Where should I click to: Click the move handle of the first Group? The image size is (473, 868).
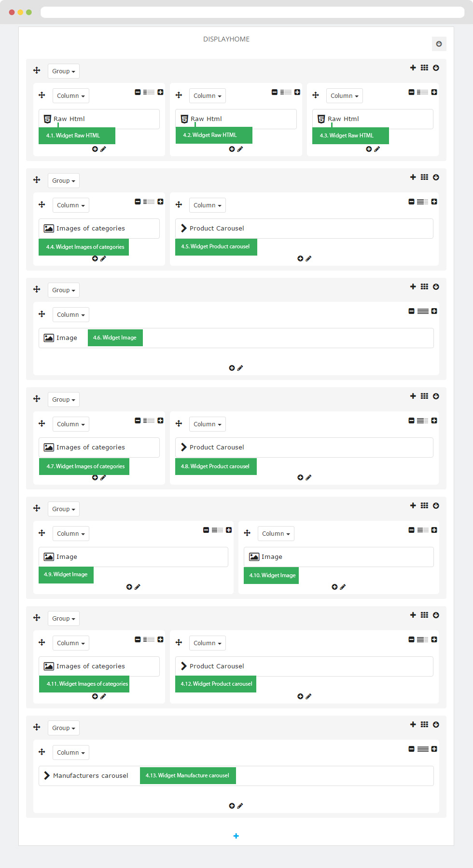pos(37,70)
